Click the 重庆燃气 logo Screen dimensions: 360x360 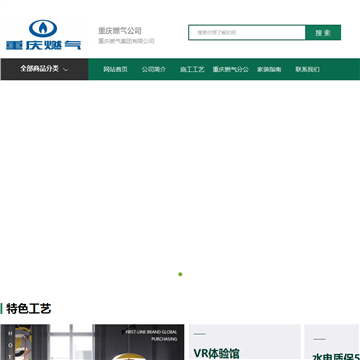click(43, 35)
